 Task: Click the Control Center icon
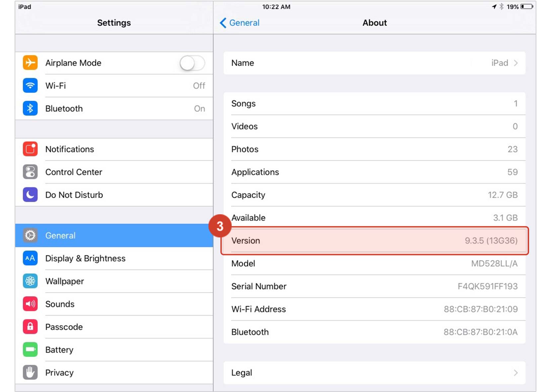(x=30, y=172)
